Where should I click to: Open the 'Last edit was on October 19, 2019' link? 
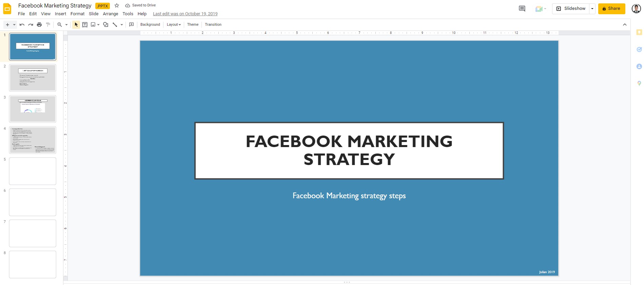tap(185, 14)
